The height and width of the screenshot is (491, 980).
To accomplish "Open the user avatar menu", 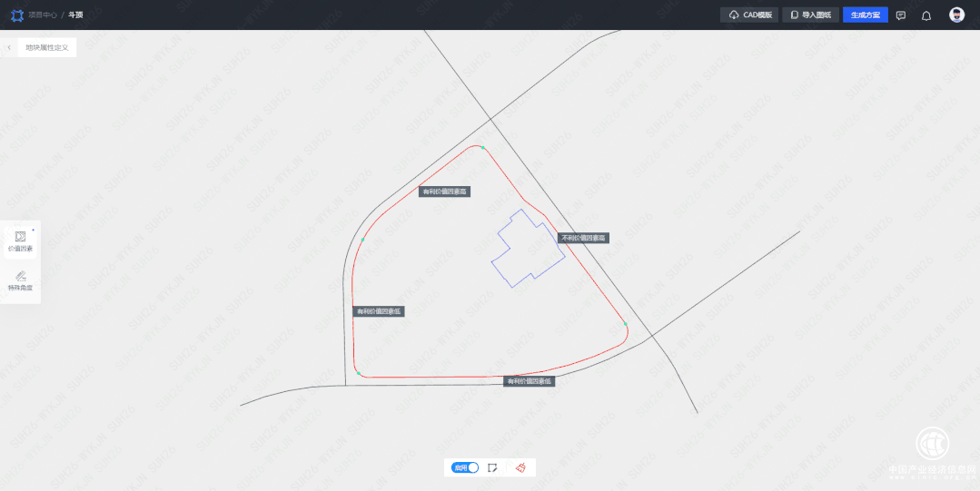I will click(x=956, y=15).
